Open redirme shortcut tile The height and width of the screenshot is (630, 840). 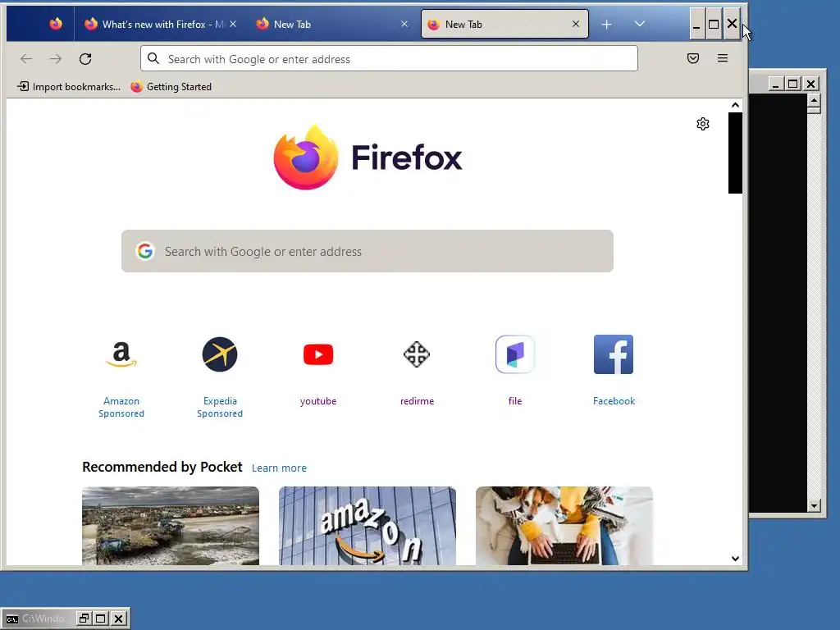tap(417, 371)
